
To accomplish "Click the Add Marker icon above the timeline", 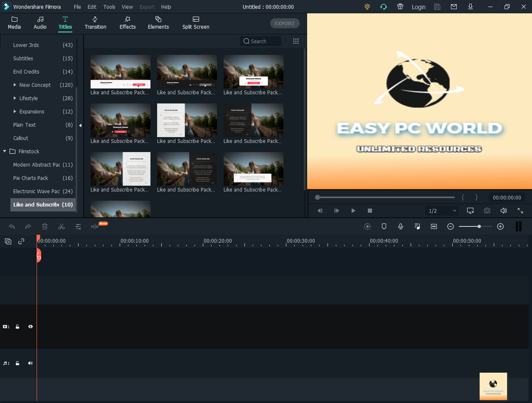I will [384, 226].
